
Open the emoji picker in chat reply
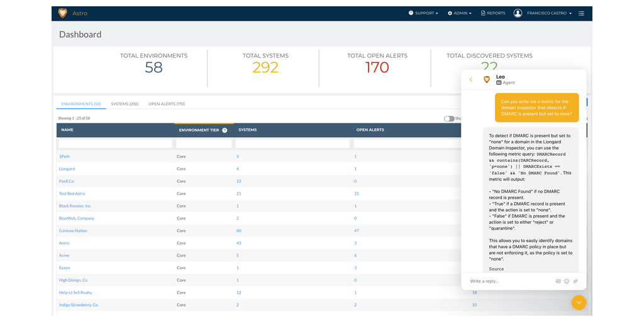pos(567,281)
